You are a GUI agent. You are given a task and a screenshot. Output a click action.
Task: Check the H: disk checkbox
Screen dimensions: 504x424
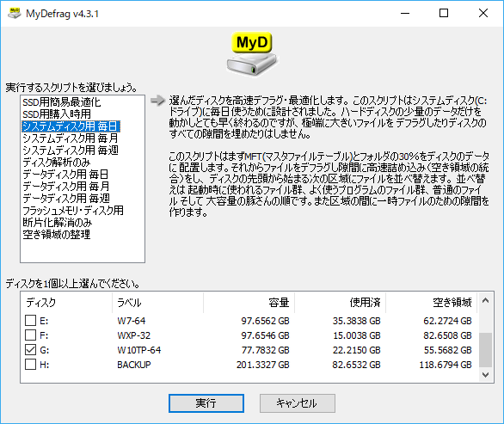pos(31,364)
